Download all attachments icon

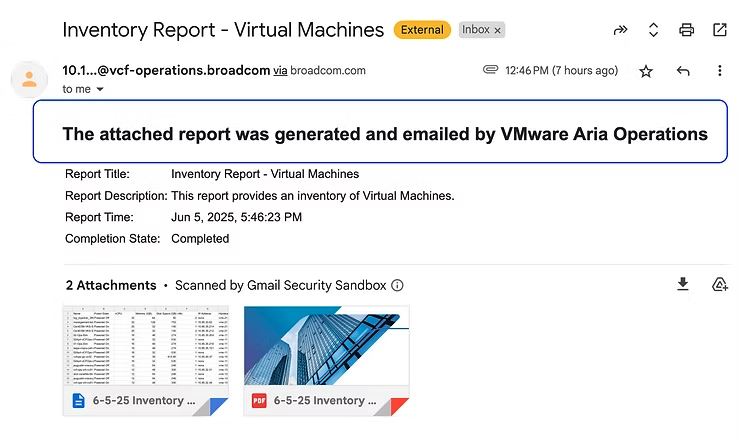point(682,284)
